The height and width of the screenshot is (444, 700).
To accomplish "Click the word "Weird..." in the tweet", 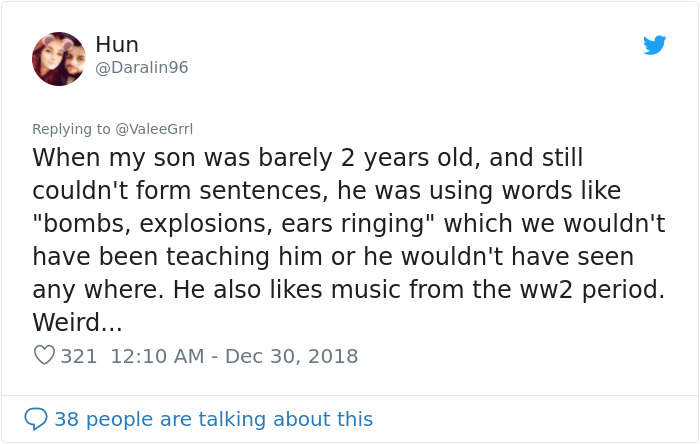I will [x=76, y=324].
